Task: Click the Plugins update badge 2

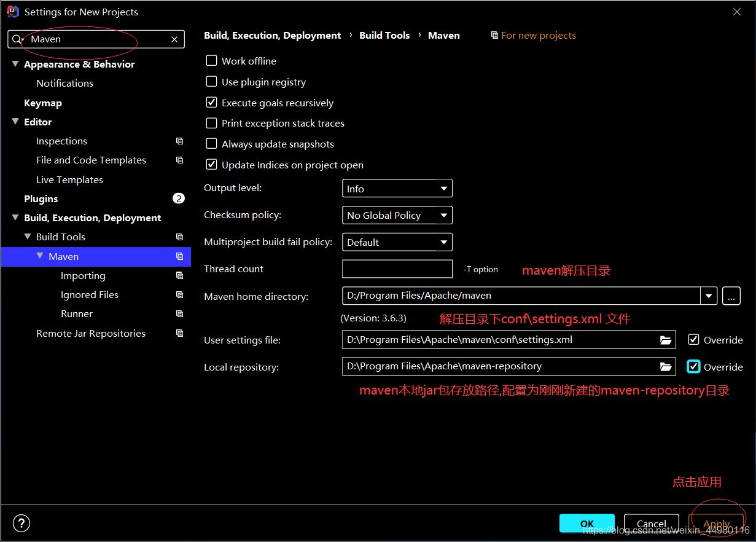Action: (x=178, y=198)
